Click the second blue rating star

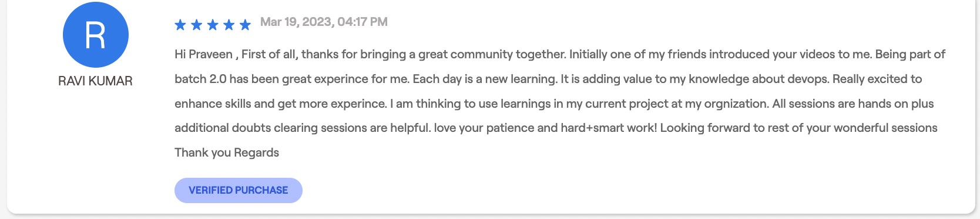coord(197,25)
